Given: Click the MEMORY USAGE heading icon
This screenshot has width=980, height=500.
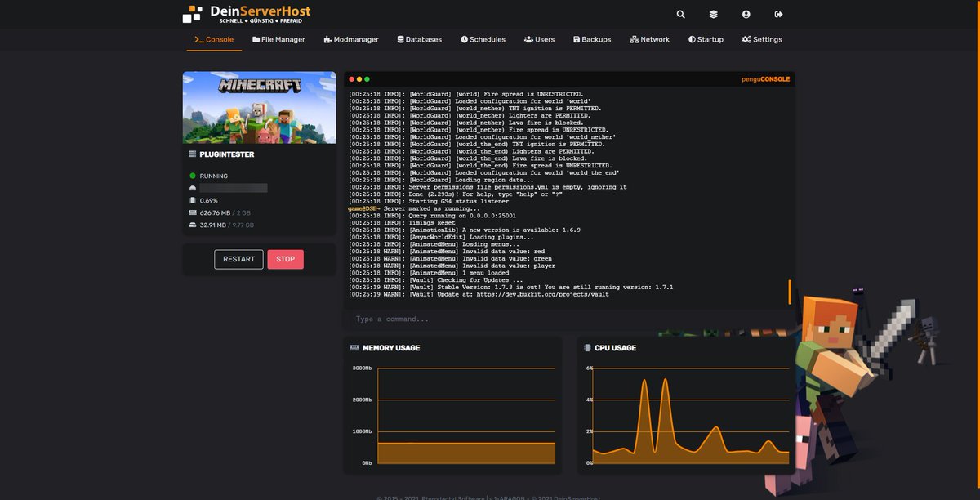Looking at the screenshot, I should pos(354,348).
